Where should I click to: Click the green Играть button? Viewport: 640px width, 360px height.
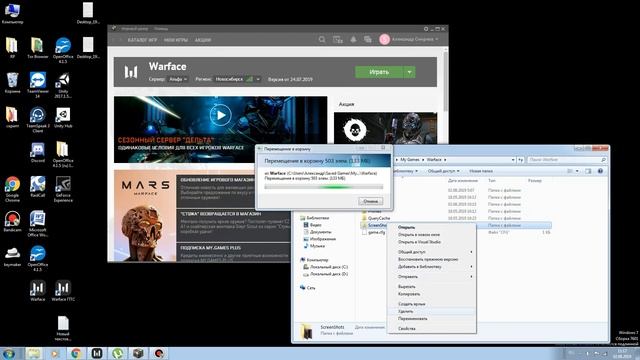(x=379, y=72)
